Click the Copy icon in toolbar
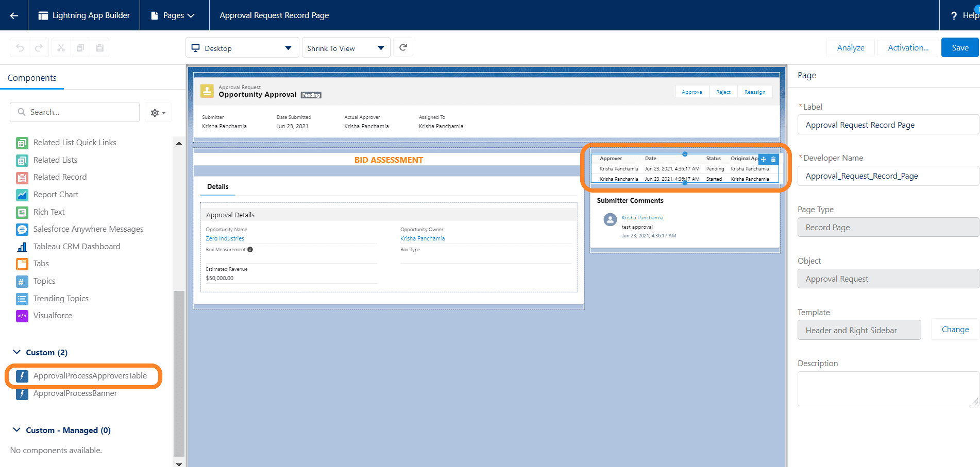The image size is (980, 467). click(80, 48)
